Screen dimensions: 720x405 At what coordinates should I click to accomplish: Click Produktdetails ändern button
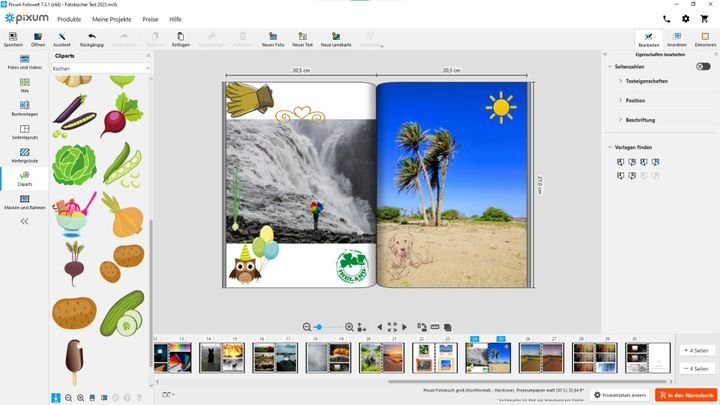tap(620, 395)
